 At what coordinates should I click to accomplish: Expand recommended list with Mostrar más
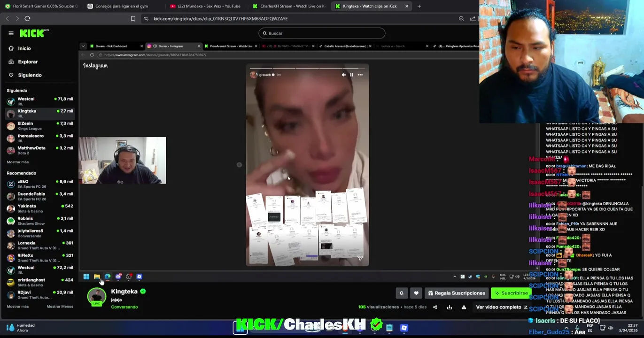[18, 307]
